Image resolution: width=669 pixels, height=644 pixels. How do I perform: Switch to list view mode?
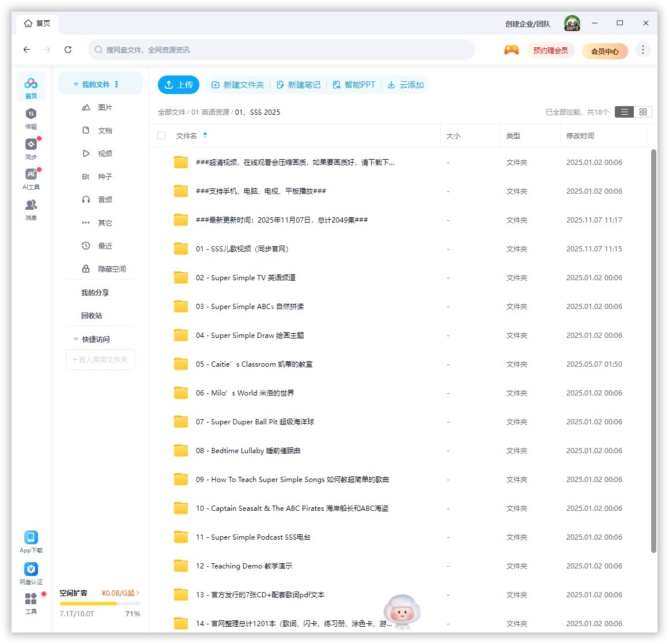tap(624, 112)
